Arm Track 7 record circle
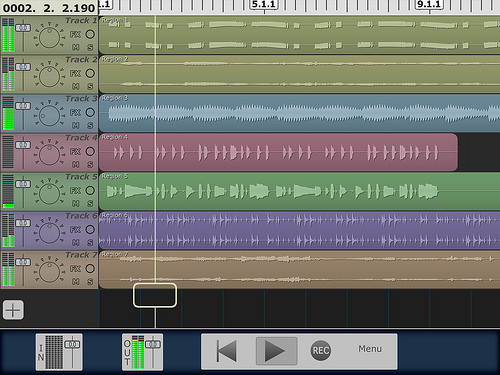The width and height of the screenshot is (500, 375). [90, 268]
